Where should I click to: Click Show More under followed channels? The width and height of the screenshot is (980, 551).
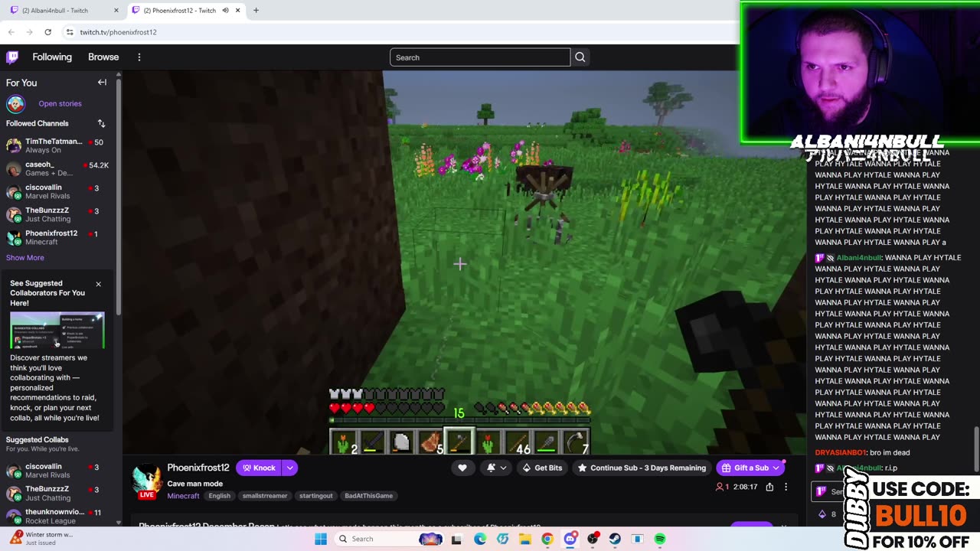click(x=25, y=258)
